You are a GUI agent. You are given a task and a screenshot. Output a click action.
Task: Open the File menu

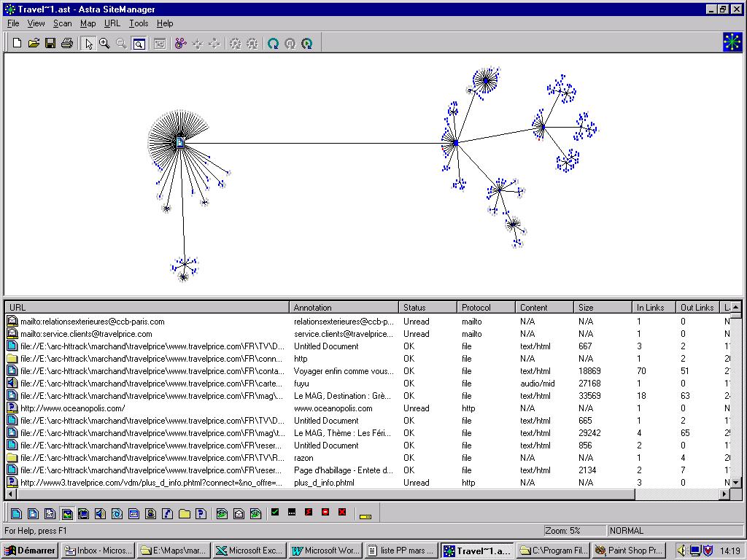pos(13,23)
